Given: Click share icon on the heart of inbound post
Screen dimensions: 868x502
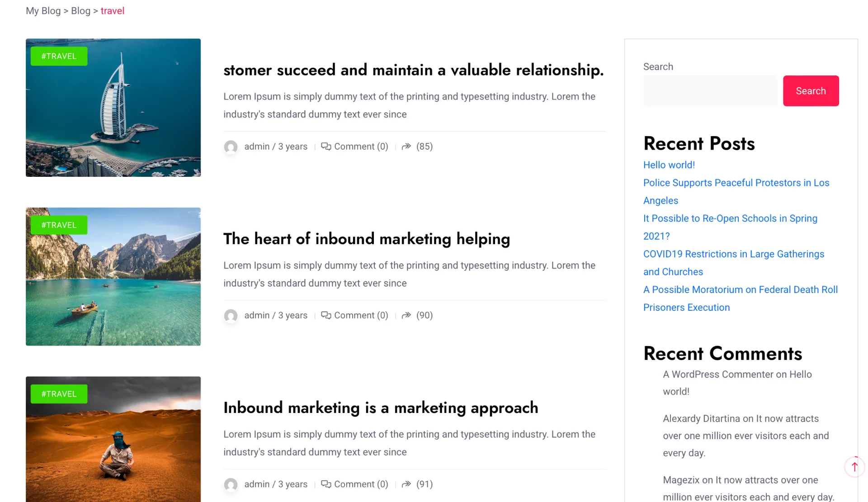Looking at the screenshot, I should coord(406,315).
